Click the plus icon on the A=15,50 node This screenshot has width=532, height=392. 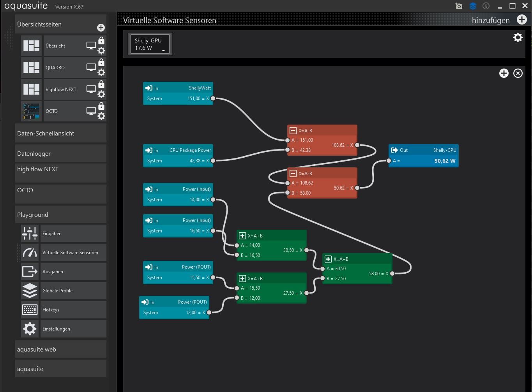pyautogui.click(x=242, y=279)
